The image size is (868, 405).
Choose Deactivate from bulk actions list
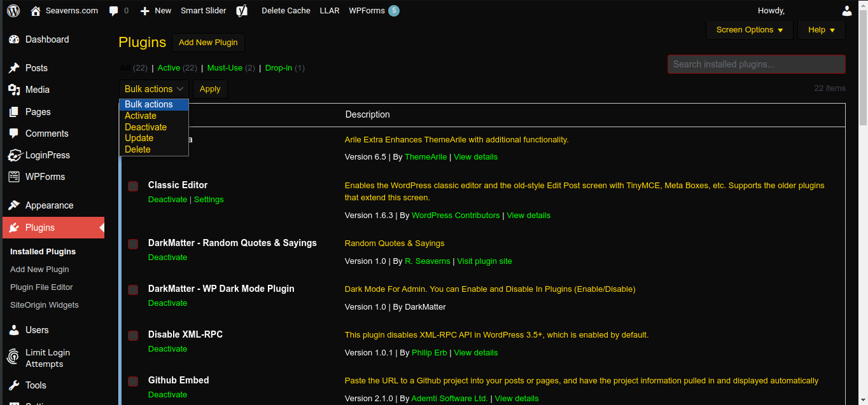[154, 127]
